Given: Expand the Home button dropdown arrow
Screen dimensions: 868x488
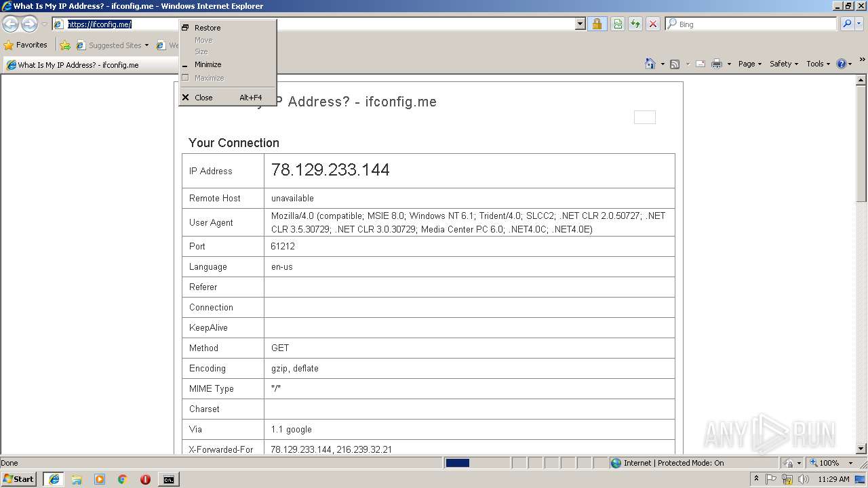Looking at the screenshot, I should pyautogui.click(x=663, y=64).
